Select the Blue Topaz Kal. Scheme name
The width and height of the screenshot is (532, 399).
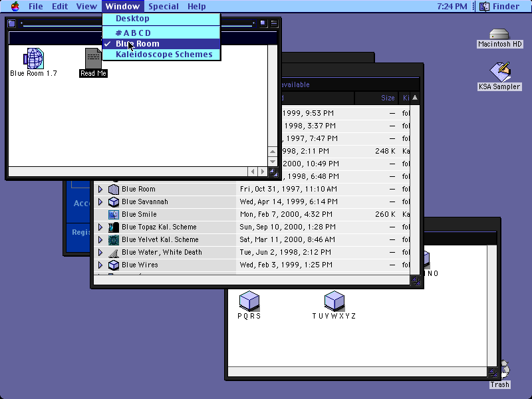point(159,227)
